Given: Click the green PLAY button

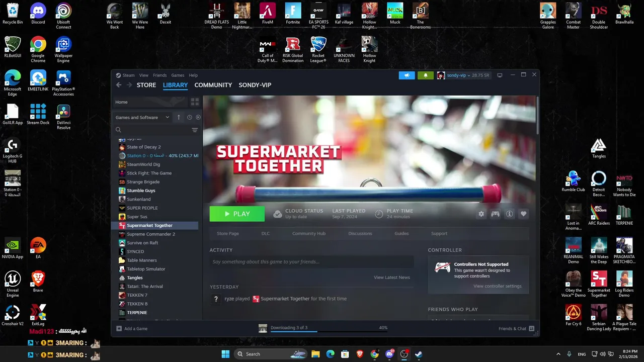Looking at the screenshot, I should 237,214.
